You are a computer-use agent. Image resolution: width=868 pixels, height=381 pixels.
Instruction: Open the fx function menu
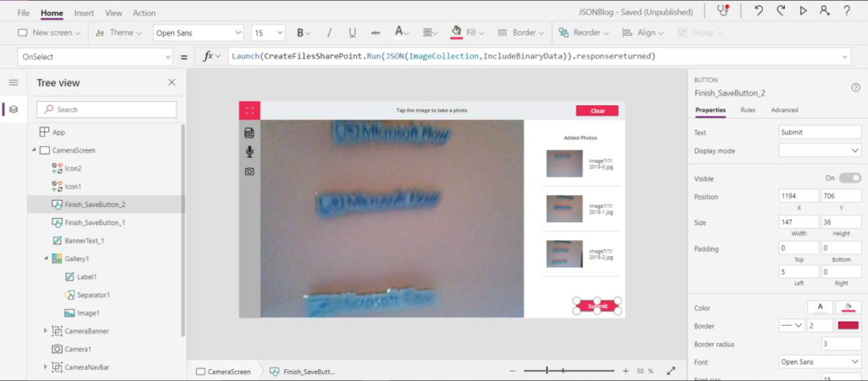211,57
